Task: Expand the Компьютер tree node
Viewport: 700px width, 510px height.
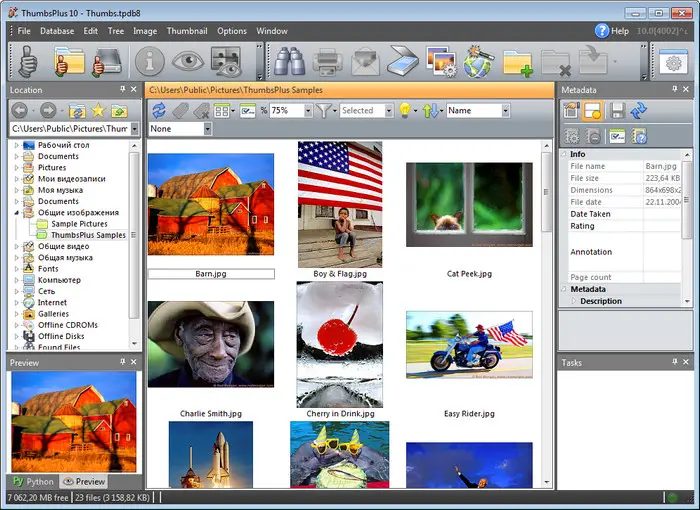Action: [17, 280]
